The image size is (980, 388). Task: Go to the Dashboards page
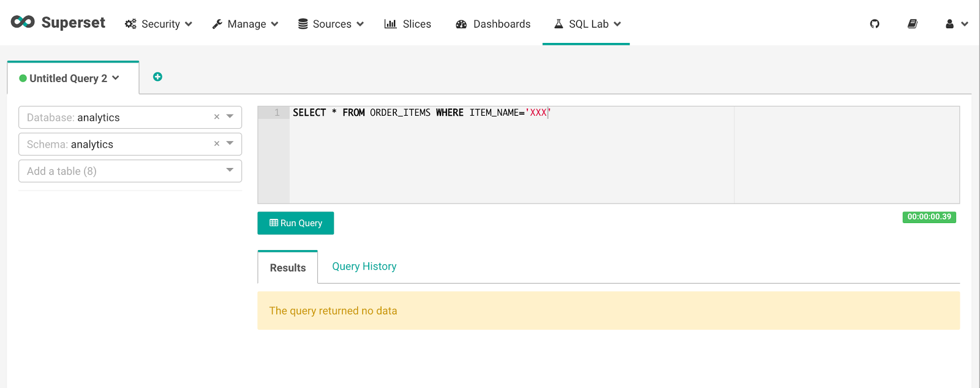(493, 24)
